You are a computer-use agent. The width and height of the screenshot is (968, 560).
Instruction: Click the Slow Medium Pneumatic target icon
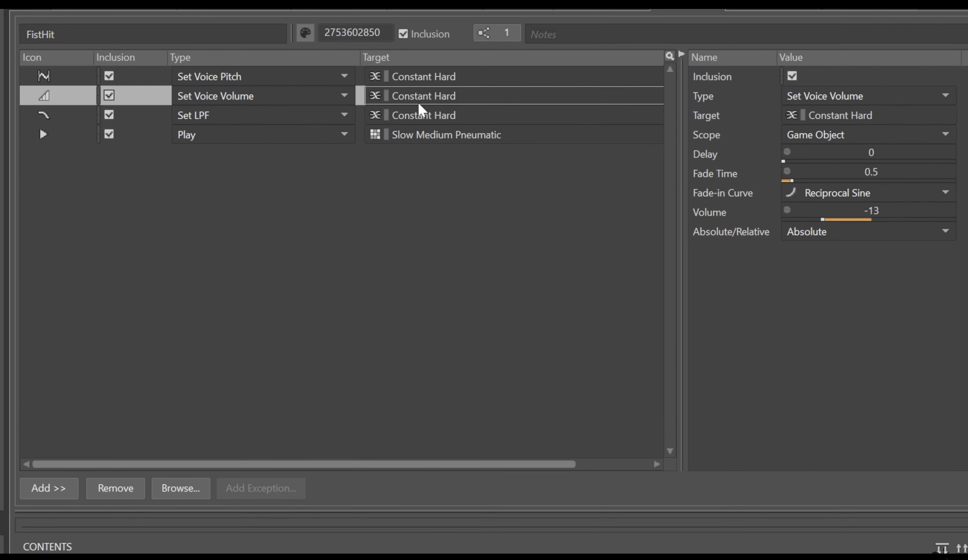point(376,134)
